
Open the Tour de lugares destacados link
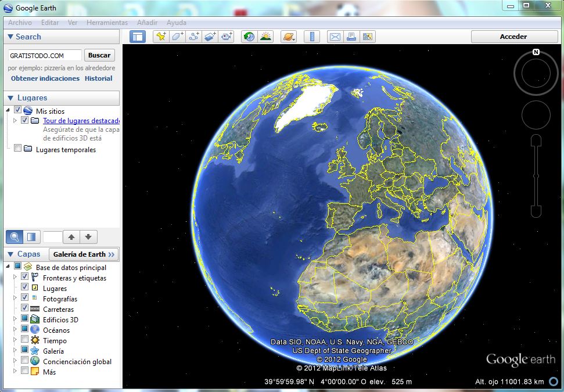81,121
